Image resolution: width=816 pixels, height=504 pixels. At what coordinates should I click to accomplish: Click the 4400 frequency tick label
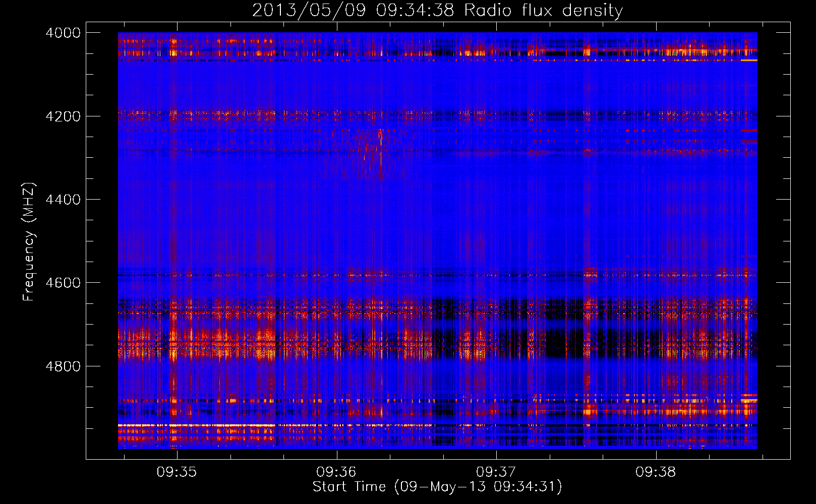click(63, 200)
